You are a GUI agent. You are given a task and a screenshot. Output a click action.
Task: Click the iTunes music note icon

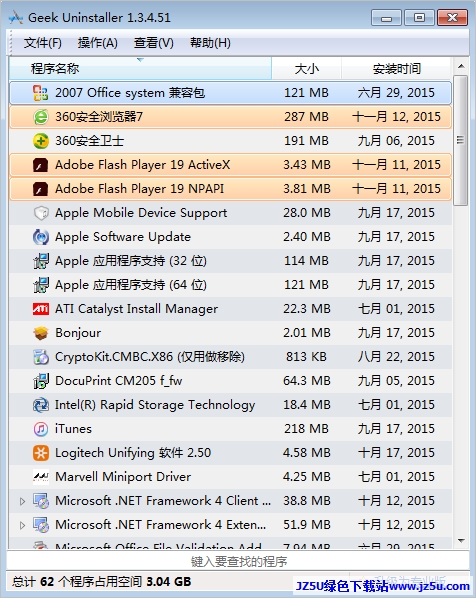coord(41,429)
